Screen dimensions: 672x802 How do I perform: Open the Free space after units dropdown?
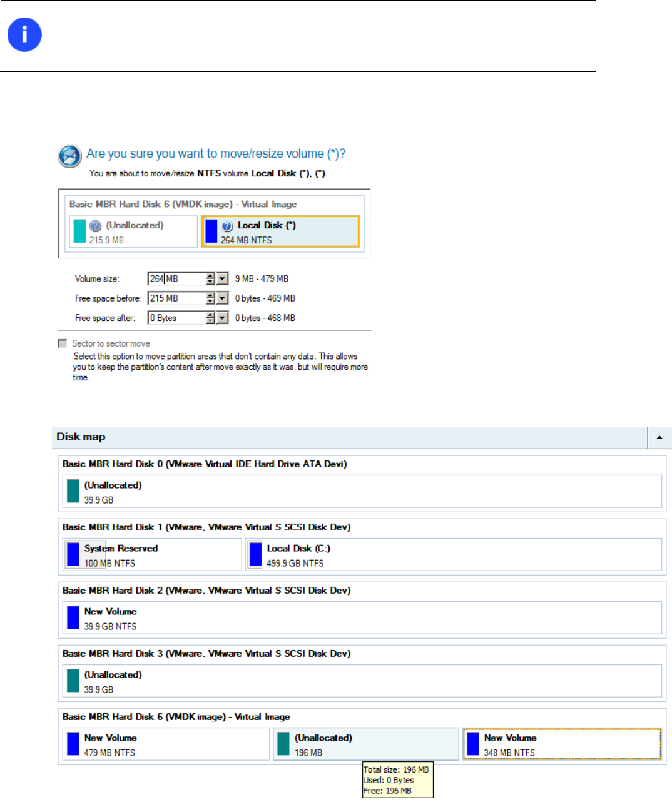click(x=223, y=318)
